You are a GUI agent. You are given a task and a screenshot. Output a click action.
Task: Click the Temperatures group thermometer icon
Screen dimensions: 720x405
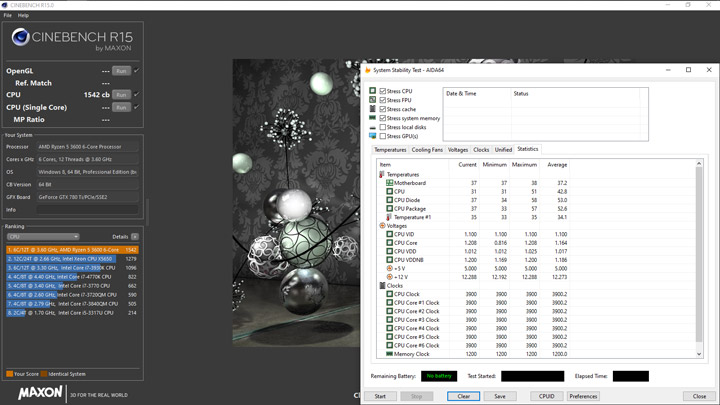pos(382,174)
